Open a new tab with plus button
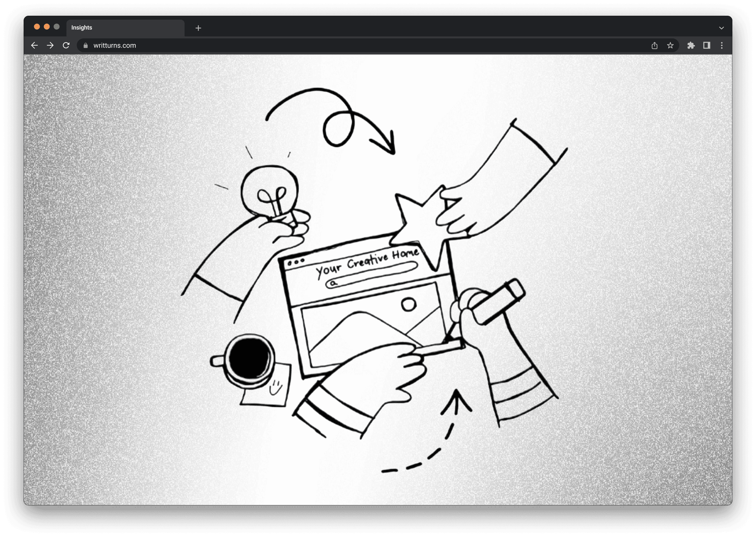 [x=198, y=28]
